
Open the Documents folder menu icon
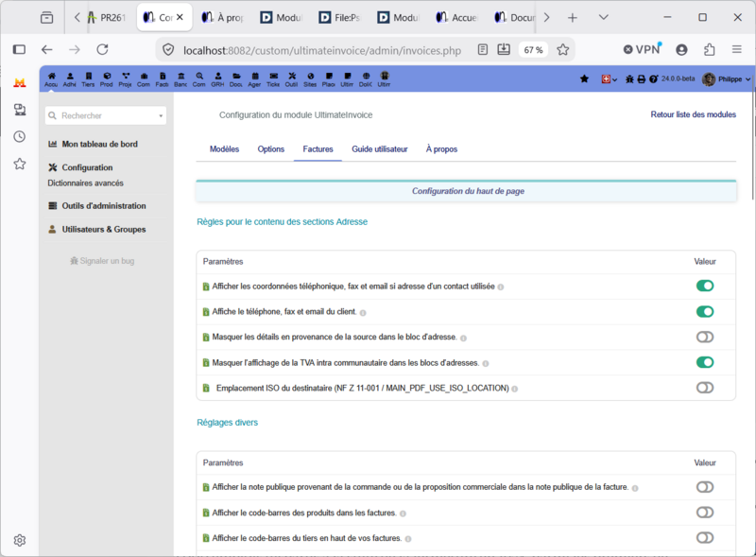coord(236,77)
